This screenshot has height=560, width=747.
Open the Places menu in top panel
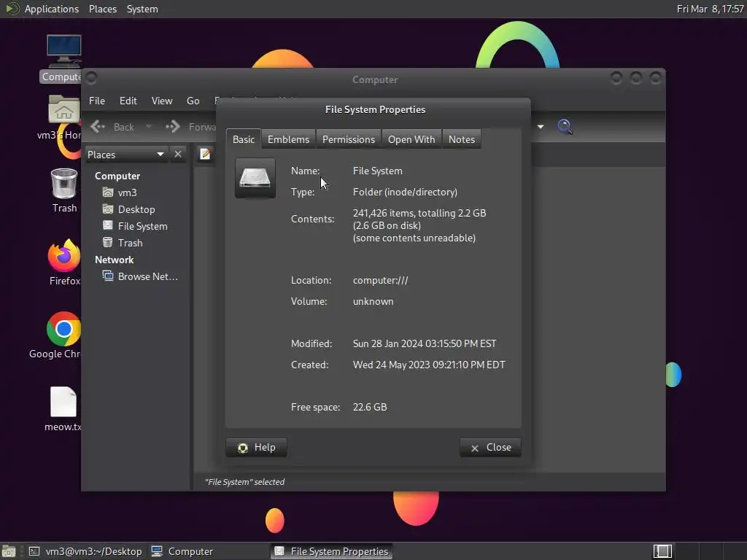pyautogui.click(x=102, y=9)
